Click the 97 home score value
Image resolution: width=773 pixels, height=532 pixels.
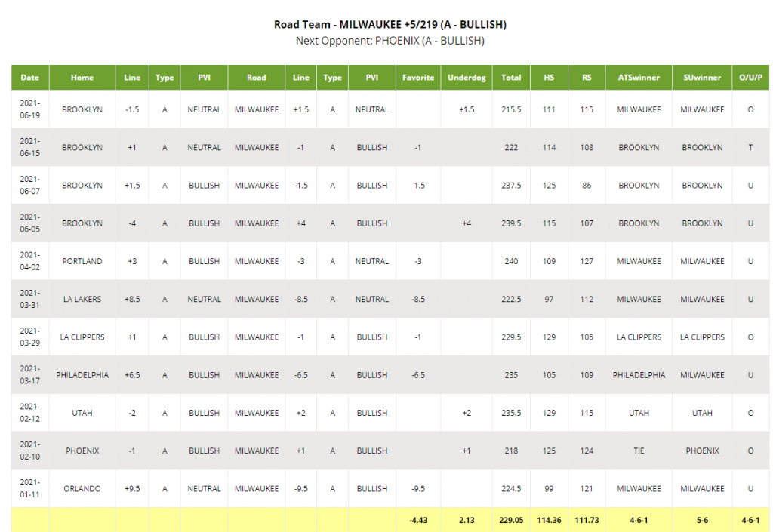point(549,299)
